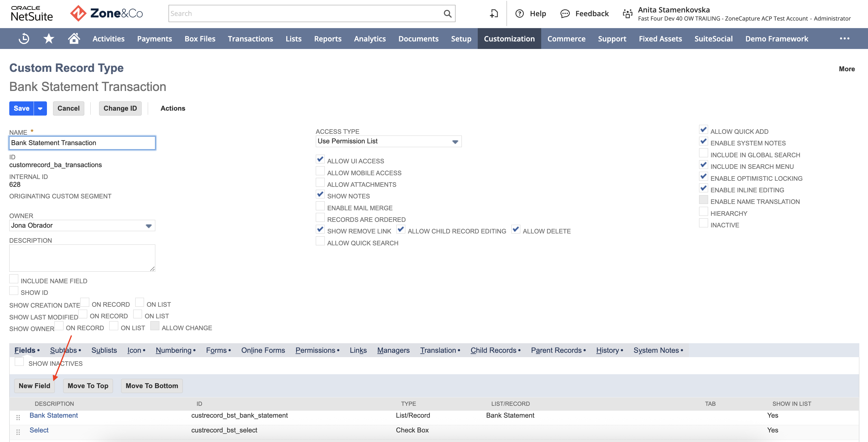Toggle Show Notes checkbox
This screenshot has width=868, height=442.
tap(320, 194)
